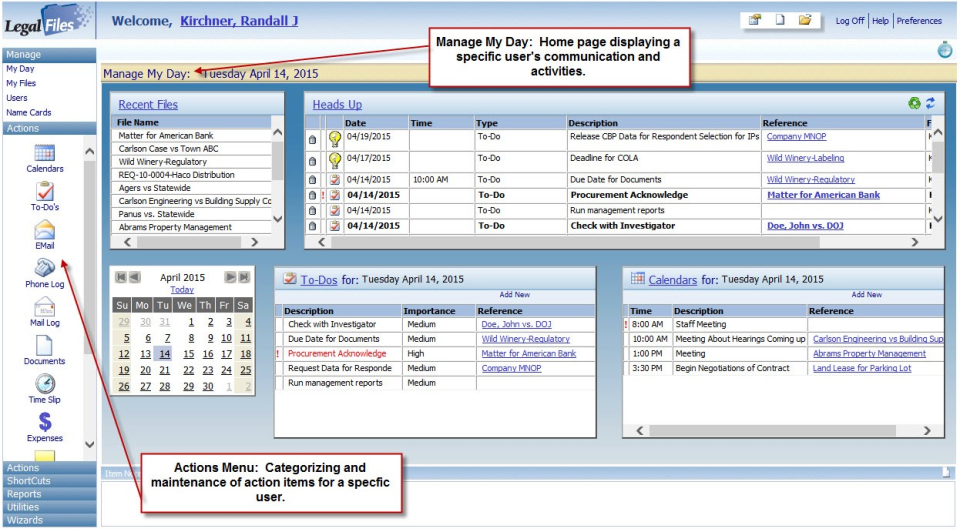Tick checkbox for Due Date for Documents to-do
The image size is (960, 532).
(x=280, y=339)
